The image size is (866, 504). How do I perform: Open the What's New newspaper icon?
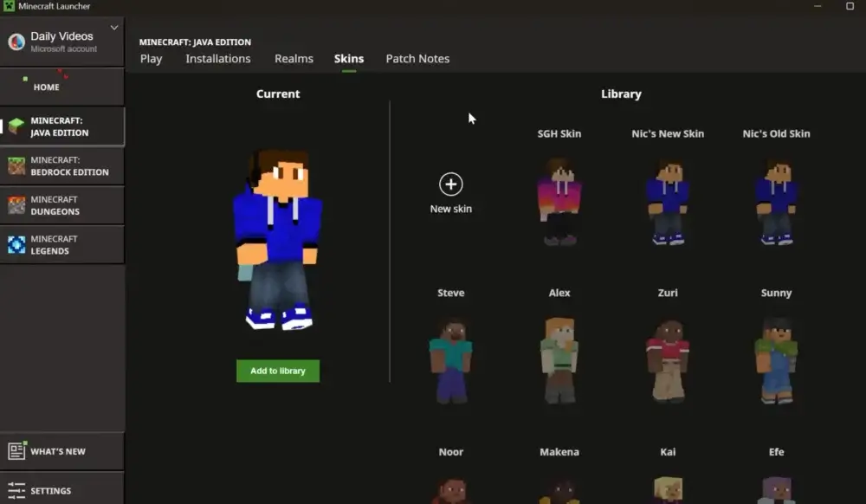tap(16, 451)
